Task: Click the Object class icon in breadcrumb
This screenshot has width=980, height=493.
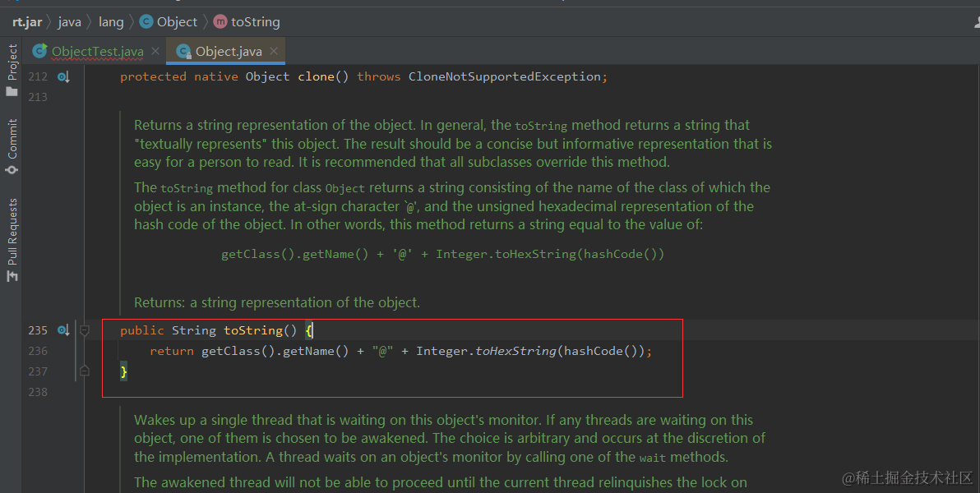Action: click(x=146, y=22)
